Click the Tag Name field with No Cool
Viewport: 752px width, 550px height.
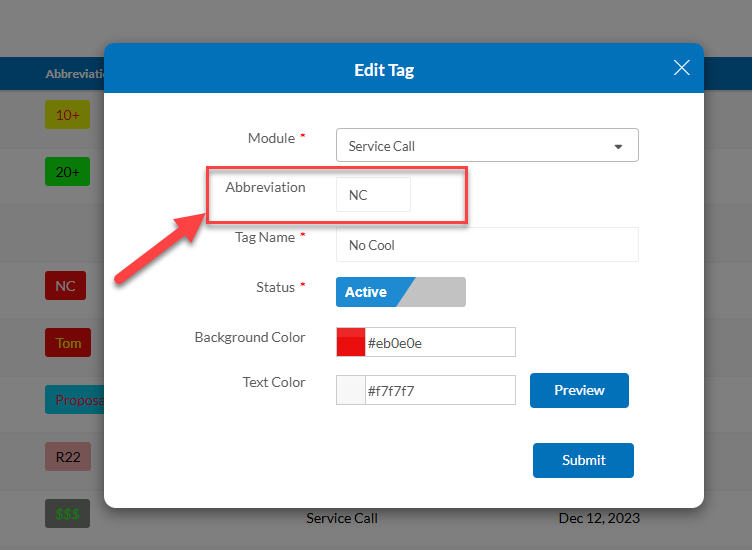click(x=487, y=245)
